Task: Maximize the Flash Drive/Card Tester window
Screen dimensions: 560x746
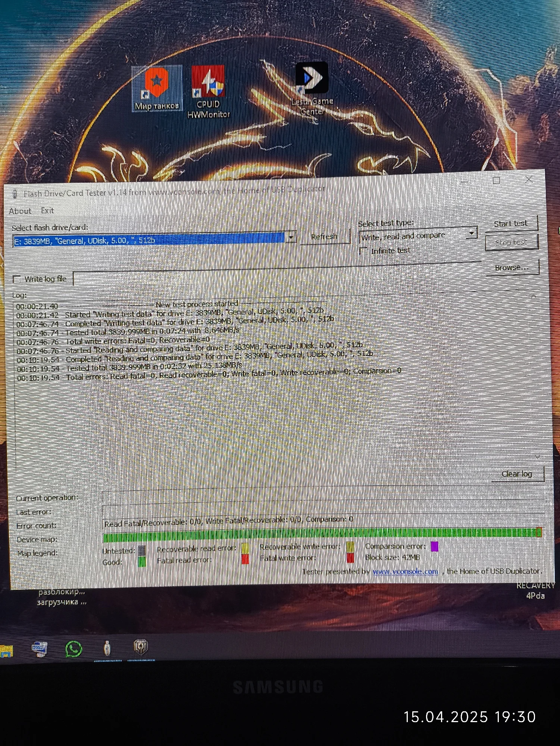Action: [496, 181]
